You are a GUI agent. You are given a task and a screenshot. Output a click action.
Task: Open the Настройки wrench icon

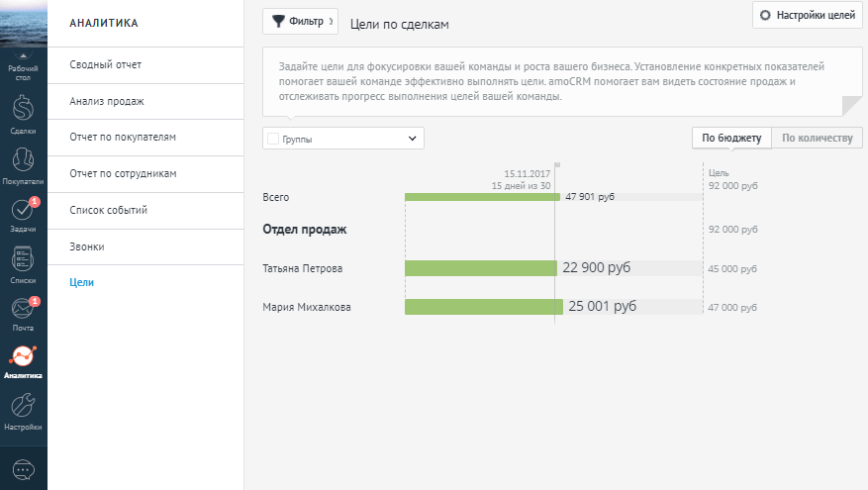tap(23, 406)
